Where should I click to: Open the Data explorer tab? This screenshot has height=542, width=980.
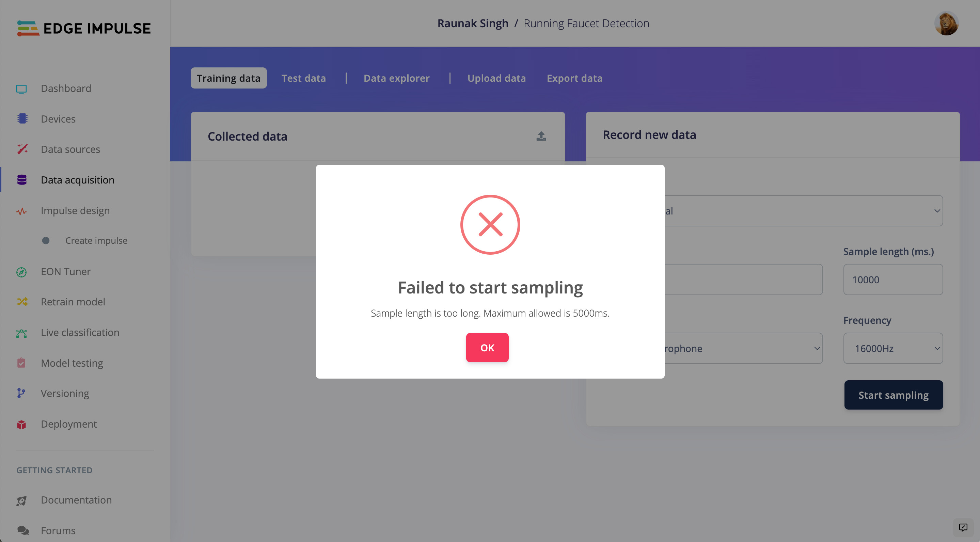tap(396, 78)
